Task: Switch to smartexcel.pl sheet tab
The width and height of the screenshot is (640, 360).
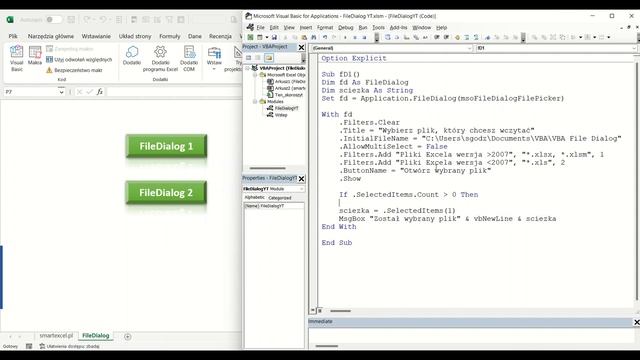Action: [56, 336]
